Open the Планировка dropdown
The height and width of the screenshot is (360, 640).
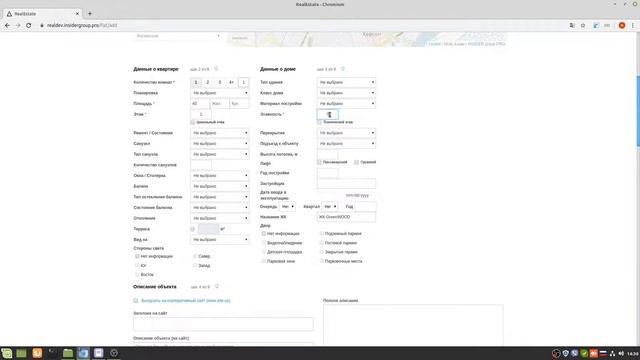[x=220, y=93]
